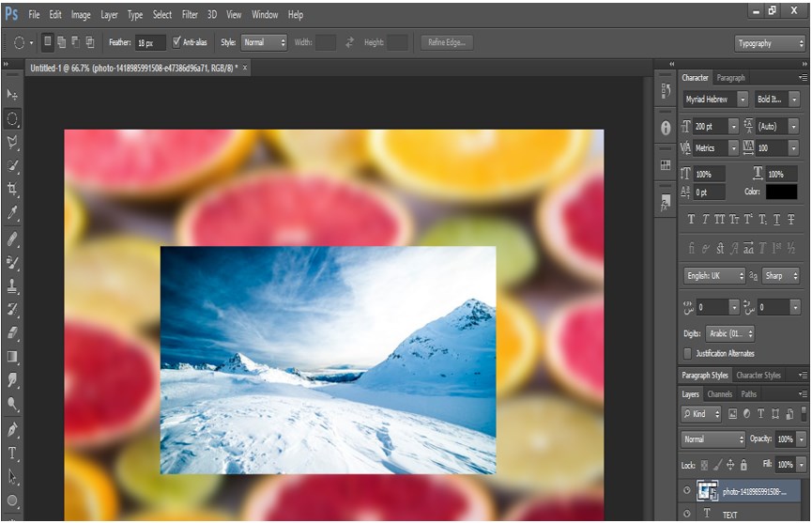Select the Move tool
Viewport: 812px width, 523px height.
(x=12, y=95)
